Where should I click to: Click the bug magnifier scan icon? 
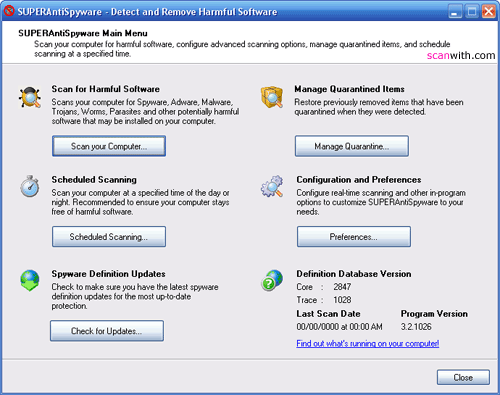tap(30, 97)
